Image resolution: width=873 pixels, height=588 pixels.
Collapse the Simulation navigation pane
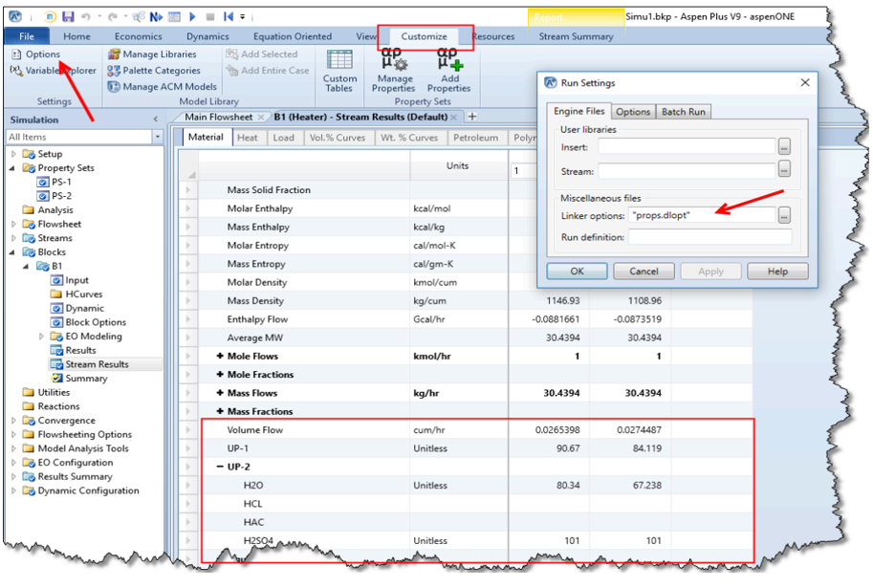(155, 120)
